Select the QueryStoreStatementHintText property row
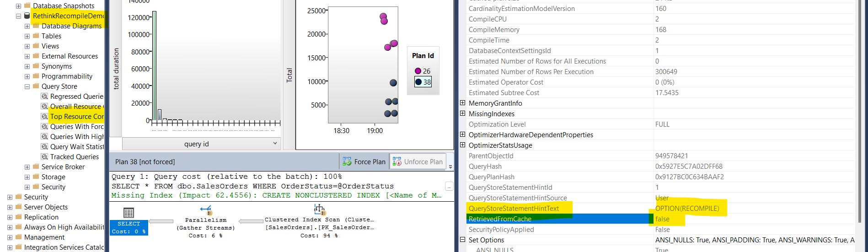The height and width of the screenshot is (252, 868). (x=514, y=209)
